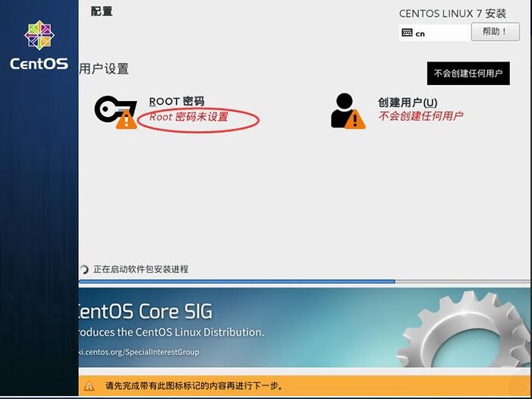532x399 pixels.
Task: Select ROOT 密码 setting title
Action: [x=176, y=102]
